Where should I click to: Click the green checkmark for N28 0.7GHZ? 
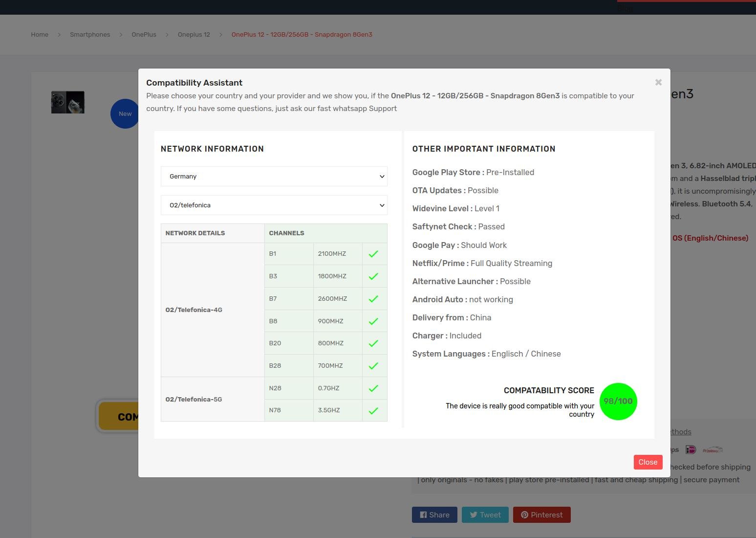tap(373, 388)
